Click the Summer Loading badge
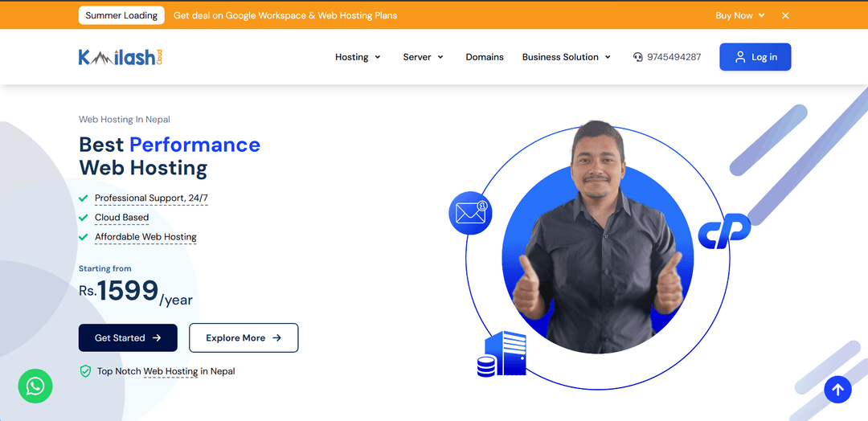 [x=121, y=15]
